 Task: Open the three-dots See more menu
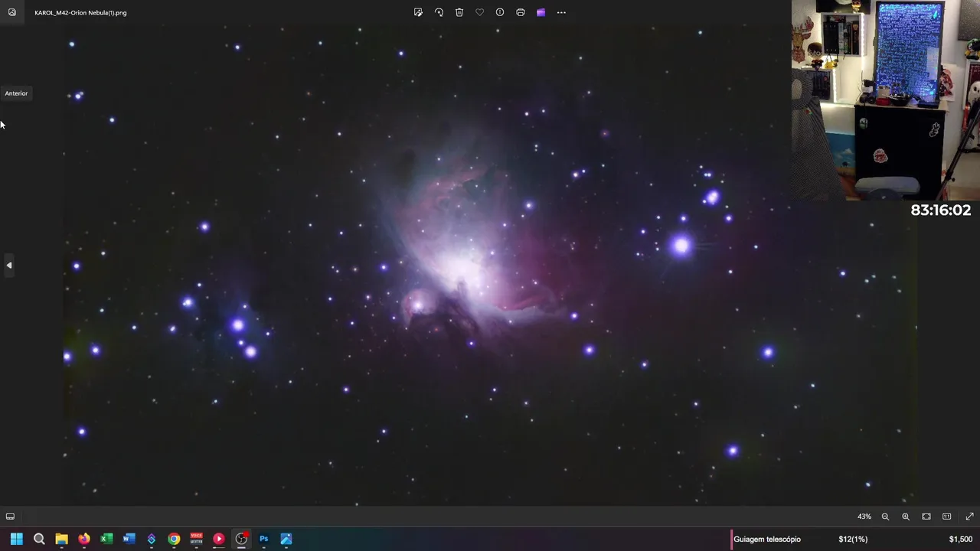tap(561, 12)
